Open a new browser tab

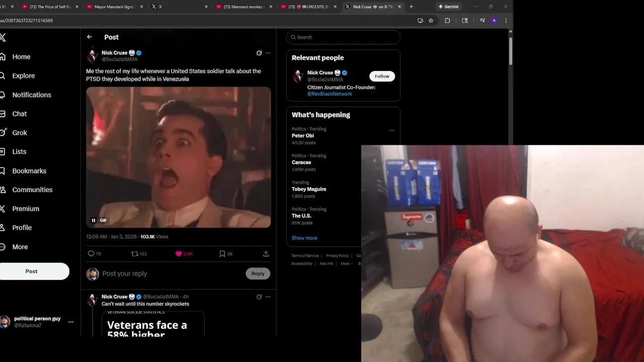coord(411,7)
